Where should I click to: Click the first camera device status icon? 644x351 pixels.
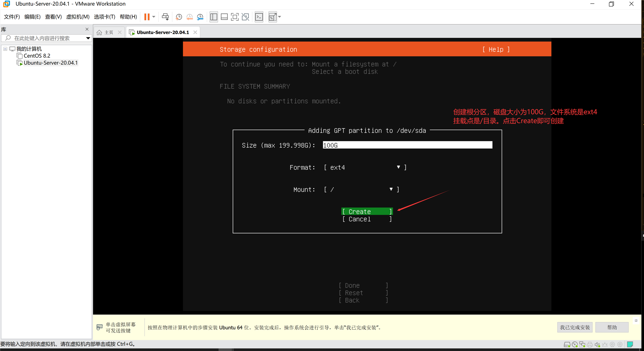[612, 344]
